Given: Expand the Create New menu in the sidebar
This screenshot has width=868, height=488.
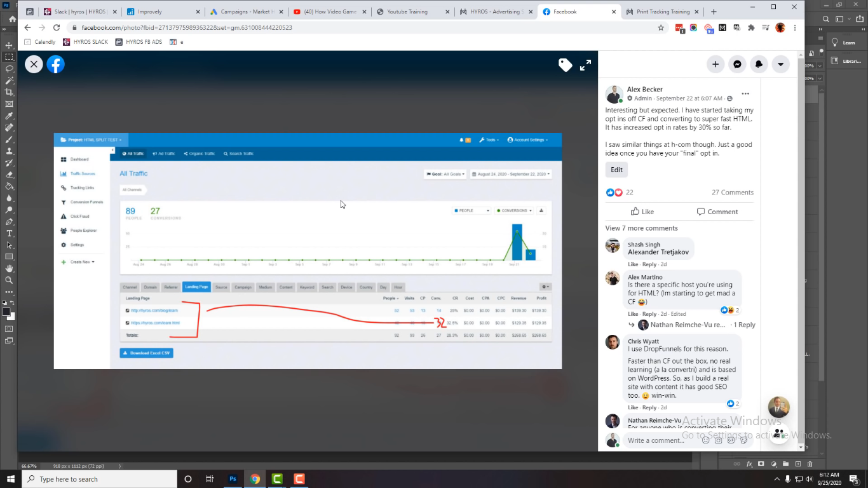Looking at the screenshot, I should coord(80,261).
